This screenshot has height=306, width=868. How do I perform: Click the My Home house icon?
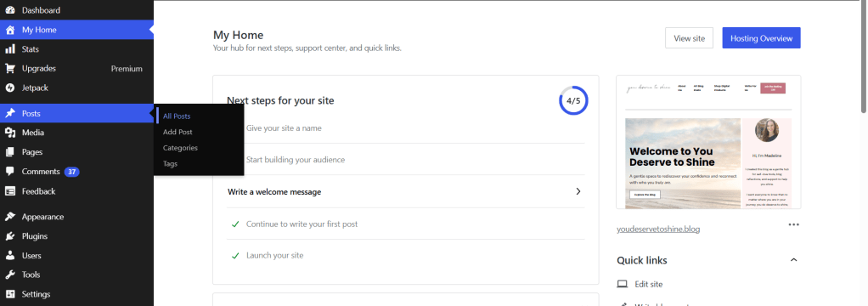pyautogui.click(x=10, y=30)
